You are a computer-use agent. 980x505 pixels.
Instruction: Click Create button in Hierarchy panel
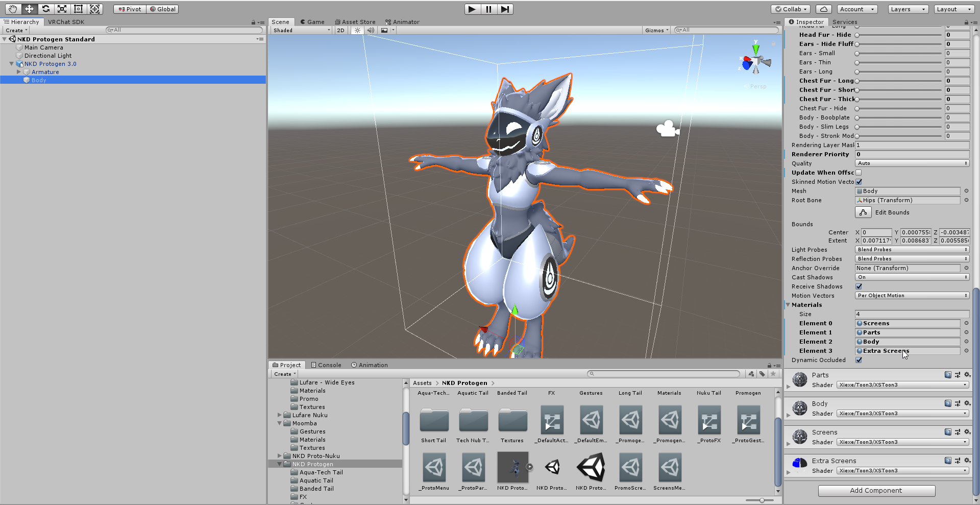tap(17, 30)
